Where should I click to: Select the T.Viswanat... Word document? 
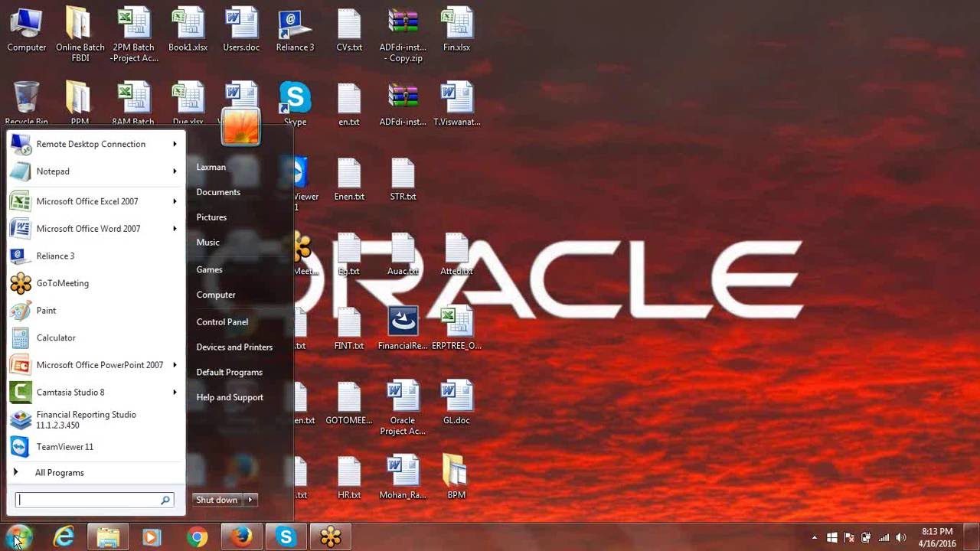click(x=456, y=103)
